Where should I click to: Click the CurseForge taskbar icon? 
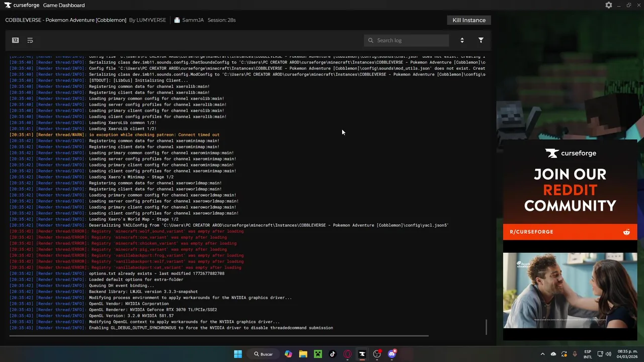pyautogui.click(x=362, y=354)
